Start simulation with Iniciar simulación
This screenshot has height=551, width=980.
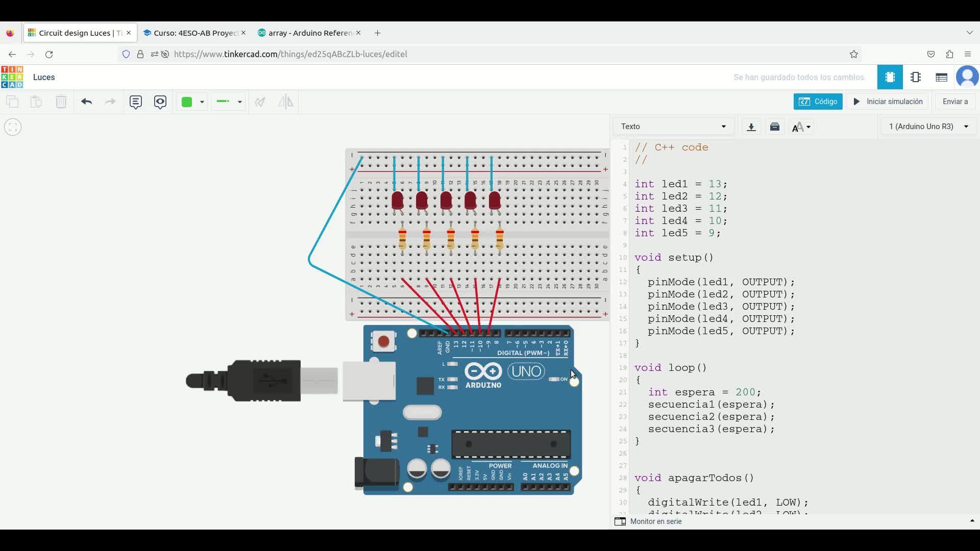click(x=888, y=102)
